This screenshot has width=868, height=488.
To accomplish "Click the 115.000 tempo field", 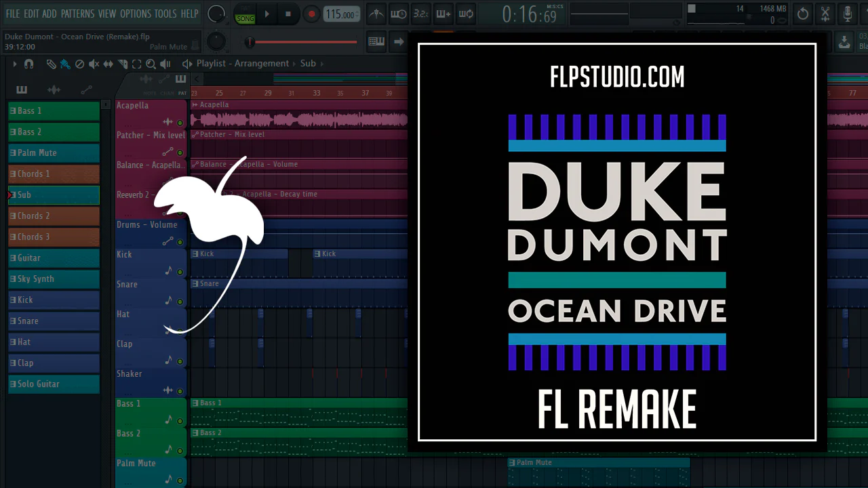I will tap(341, 14).
